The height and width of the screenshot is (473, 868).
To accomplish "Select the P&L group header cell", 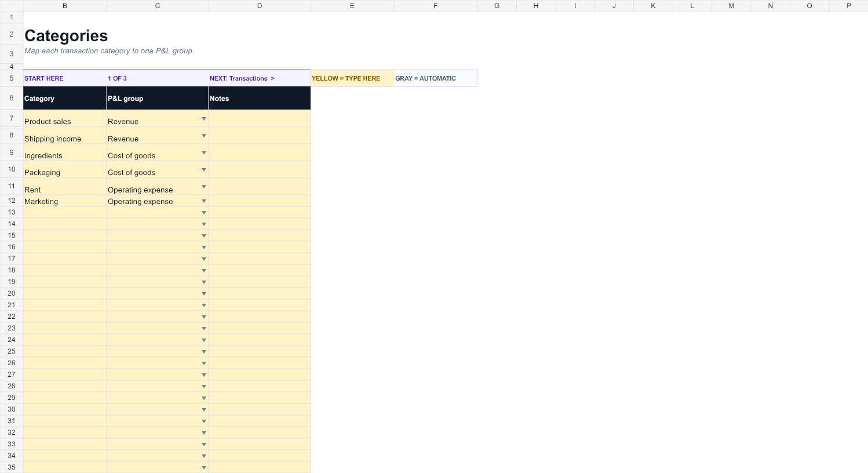I will point(158,99).
